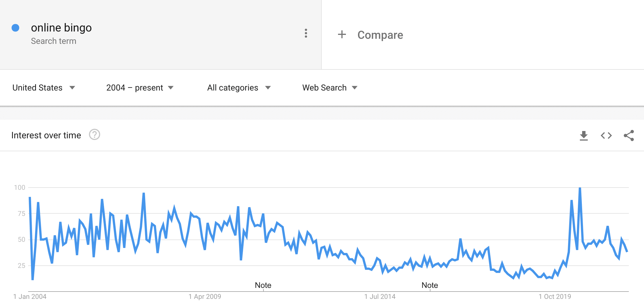644x307 pixels.
Task: Click the Search term label under online bingo
Action: click(53, 41)
